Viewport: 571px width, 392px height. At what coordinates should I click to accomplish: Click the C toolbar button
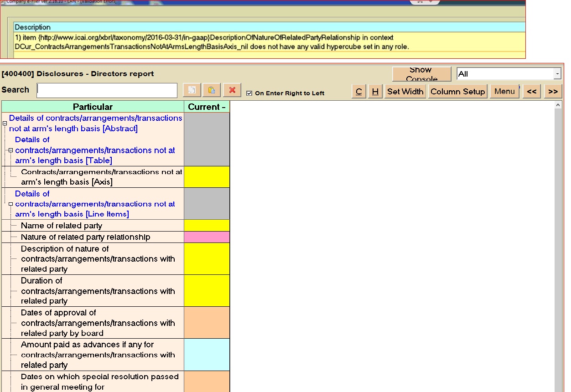pos(359,92)
